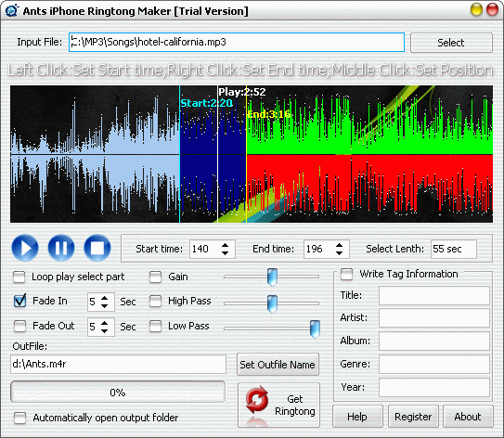This screenshot has height=438, width=504.
Task: Click the Register button
Action: [x=413, y=417]
